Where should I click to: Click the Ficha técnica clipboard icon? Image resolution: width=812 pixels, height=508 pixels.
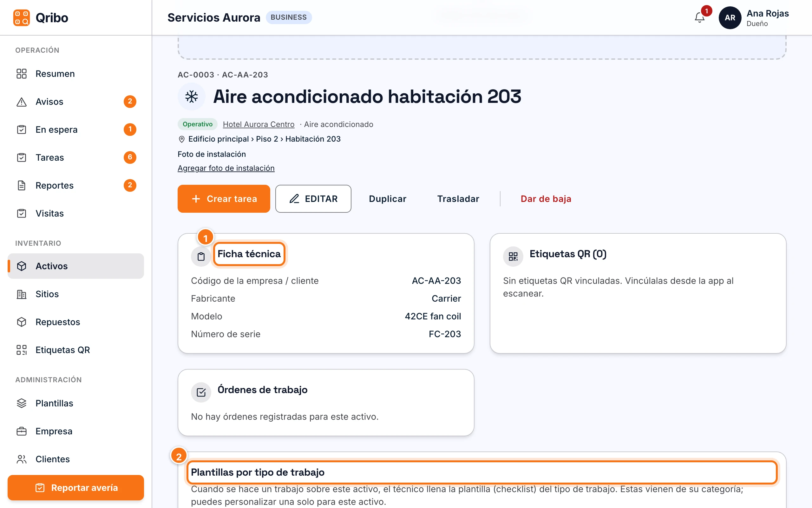201,257
